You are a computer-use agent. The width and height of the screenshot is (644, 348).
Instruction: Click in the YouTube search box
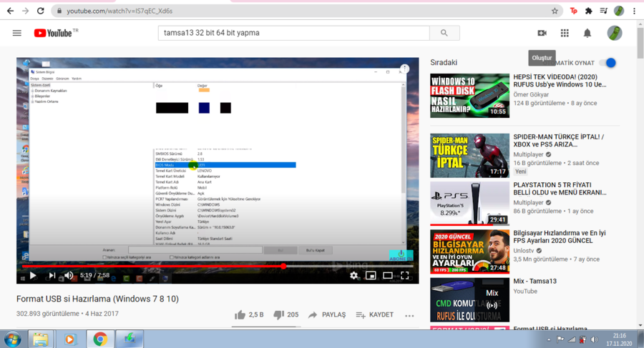(293, 33)
